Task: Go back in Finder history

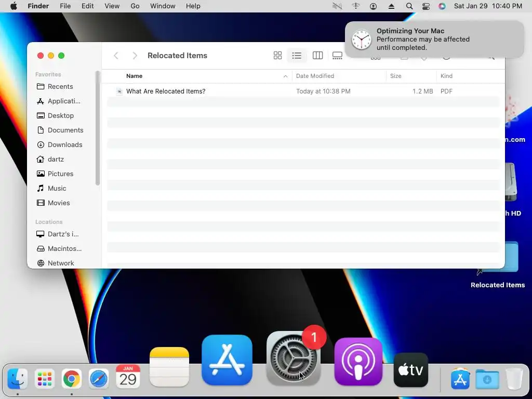Action: point(116,55)
